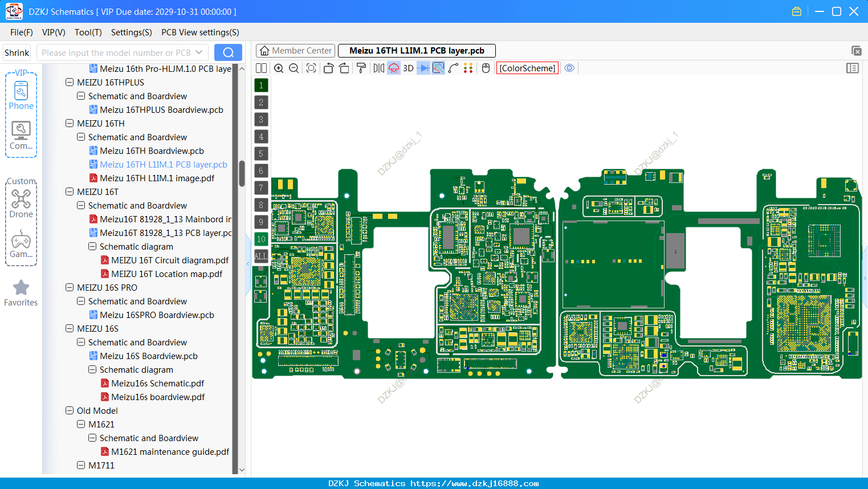Collapse the MEIZU 16THPLUS tree node
The image size is (868, 489).
[x=70, y=82]
